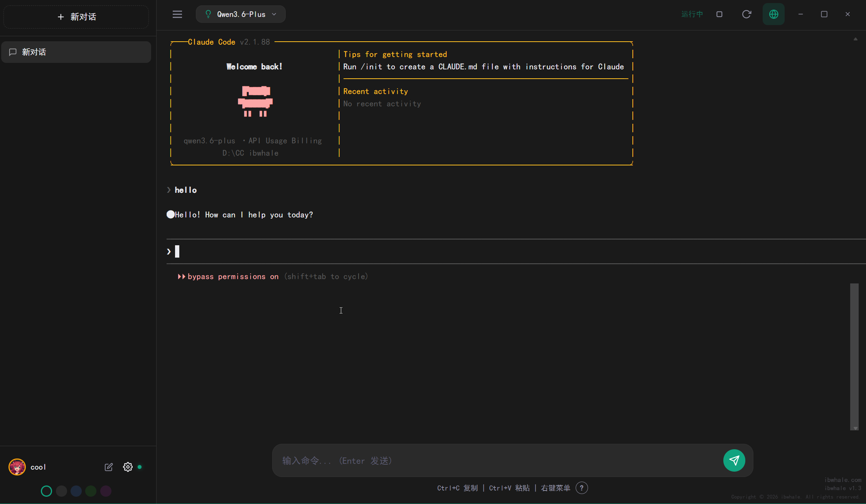Choose the gray theme swatch
Screen dimensions: 866x504
point(61,491)
